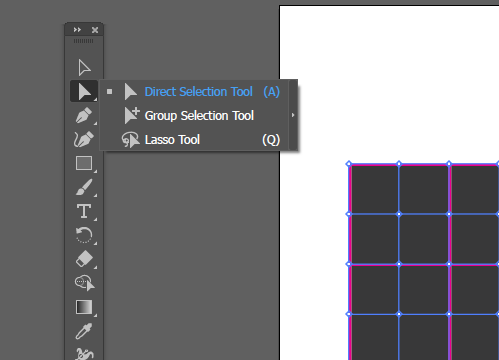Select the Eraser tool
The image size is (499, 360).
(84, 259)
